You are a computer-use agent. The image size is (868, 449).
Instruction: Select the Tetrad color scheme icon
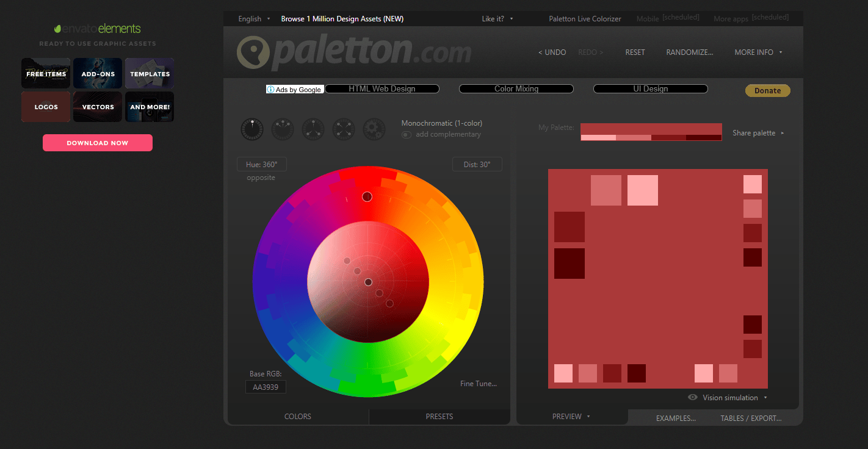click(x=344, y=129)
